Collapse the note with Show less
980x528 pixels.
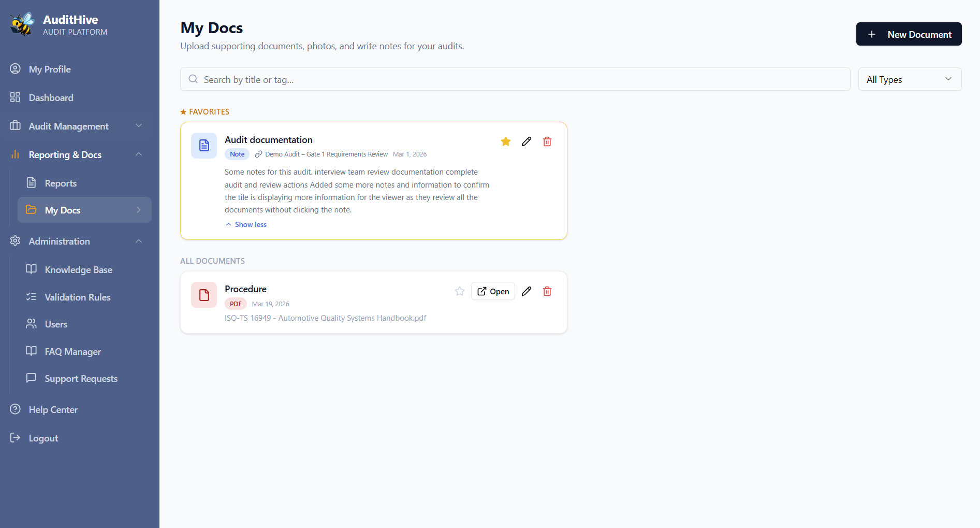[246, 224]
